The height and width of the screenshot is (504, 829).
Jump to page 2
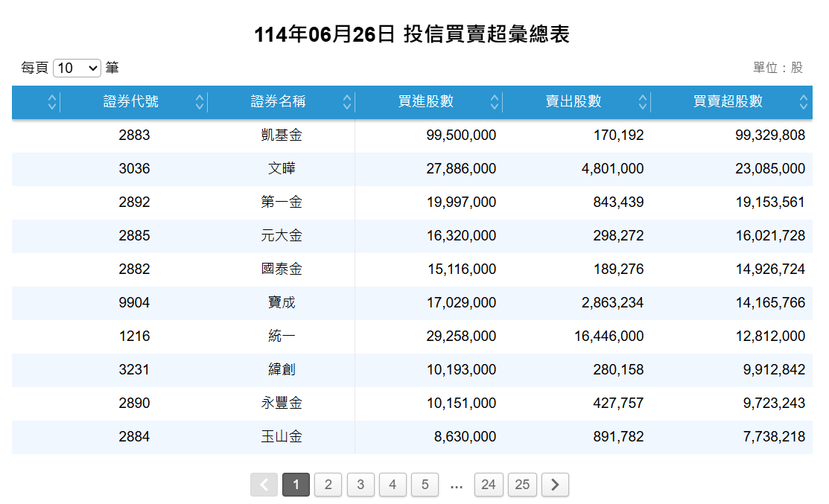pyautogui.click(x=328, y=485)
